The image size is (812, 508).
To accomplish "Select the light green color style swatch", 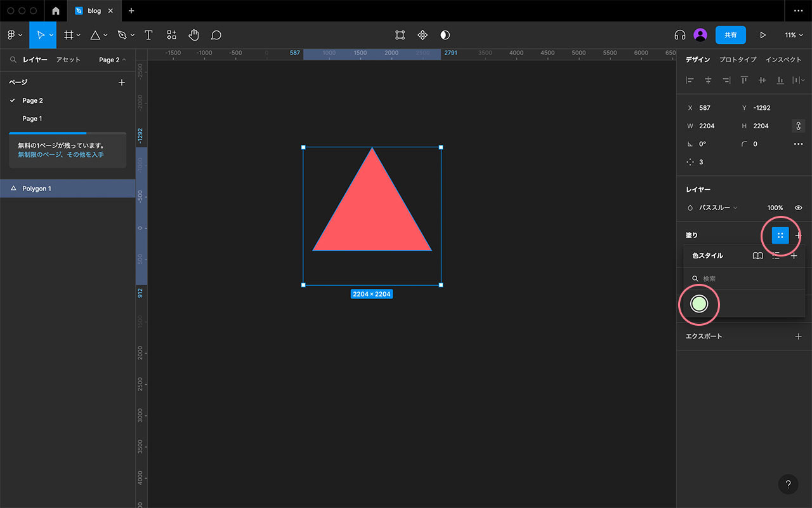I will (x=698, y=304).
